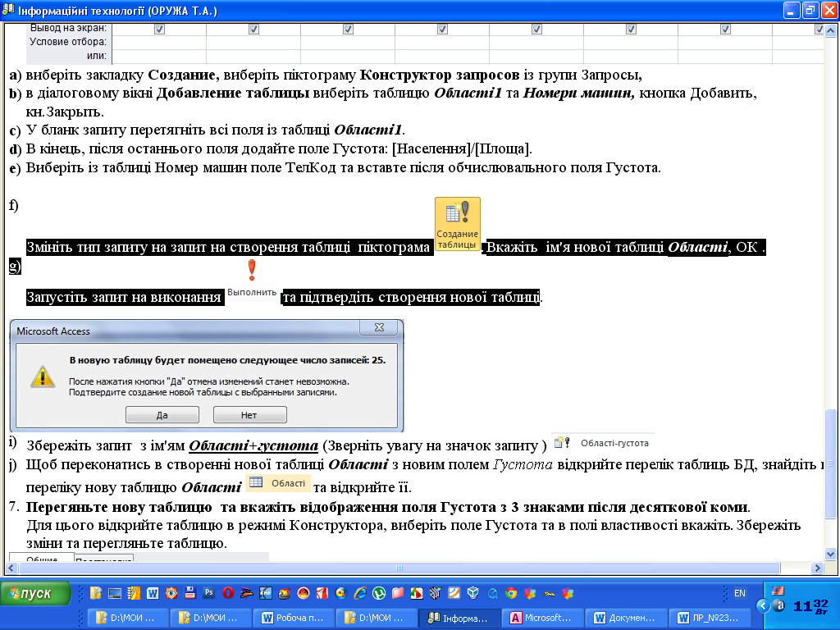The image size is (840, 630).
Task: Click the warning triangle in Microsoft Access dialog
Action: click(43, 377)
